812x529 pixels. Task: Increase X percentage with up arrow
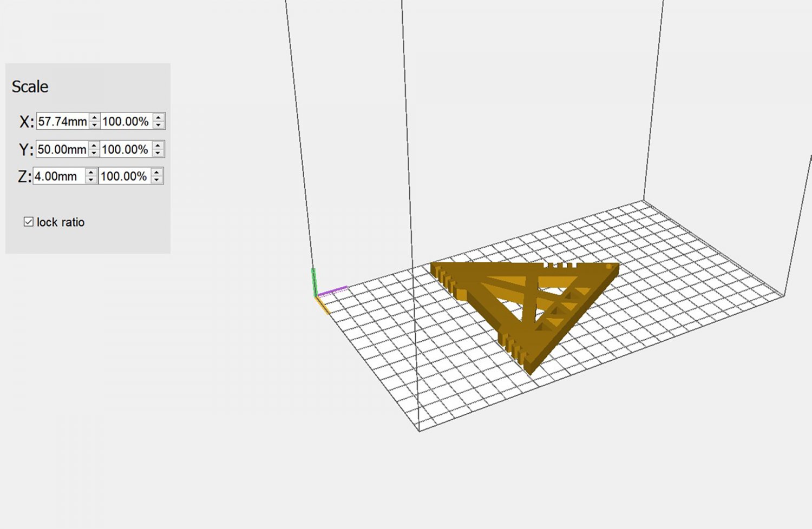pyautogui.click(x=159, y=117)
